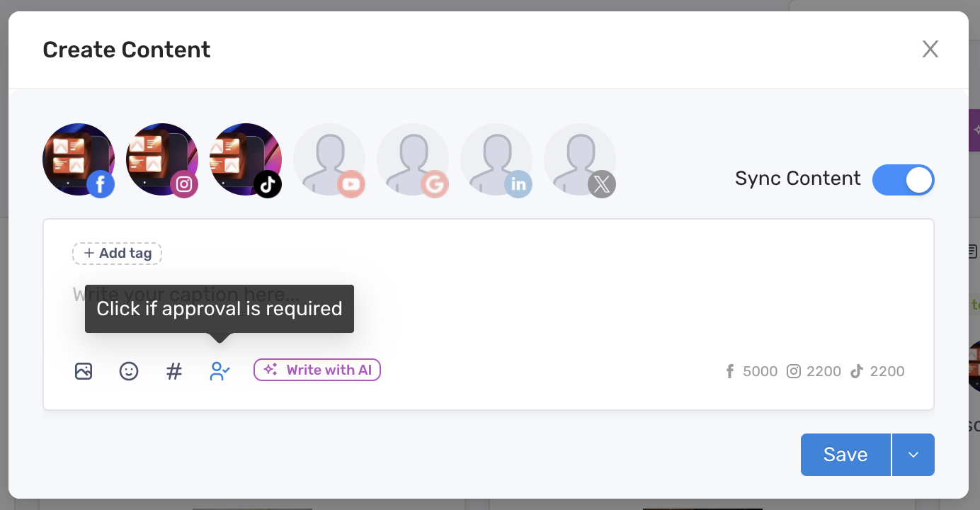Screen dimensions: 980x510
Task: Select the Google account placeholder avatar
Action: (413, 159)
